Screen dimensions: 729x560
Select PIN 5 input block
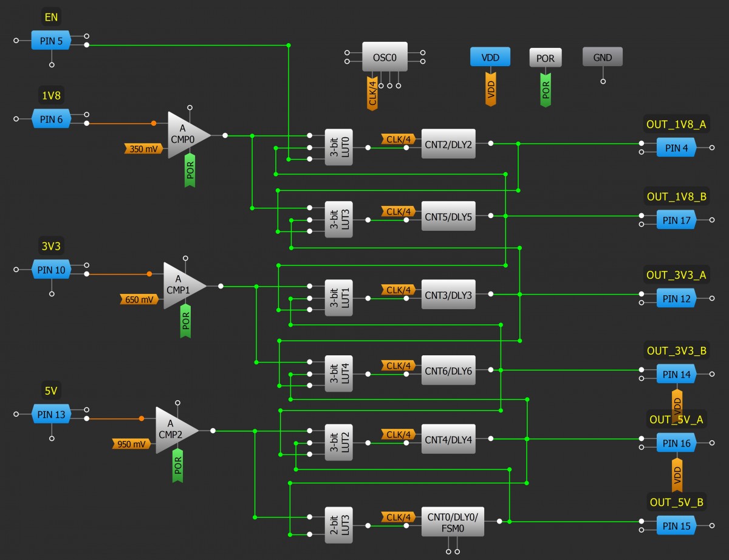coord(51,41)
